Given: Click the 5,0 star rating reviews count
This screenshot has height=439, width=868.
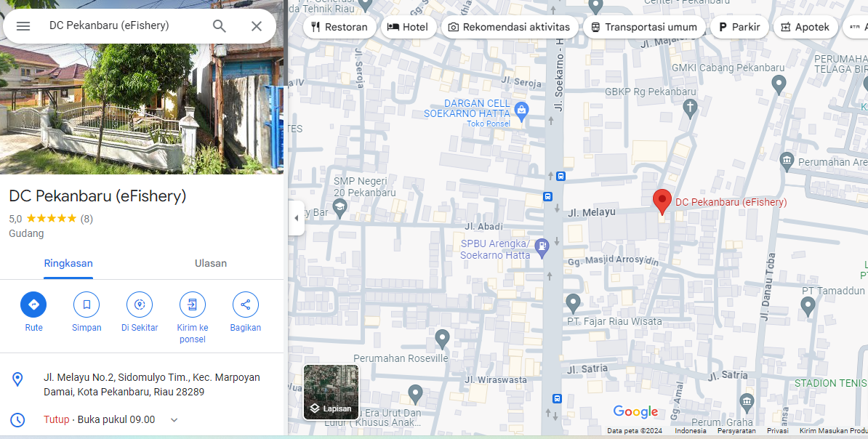Looking at the screenshot, I should coord(87,219).
